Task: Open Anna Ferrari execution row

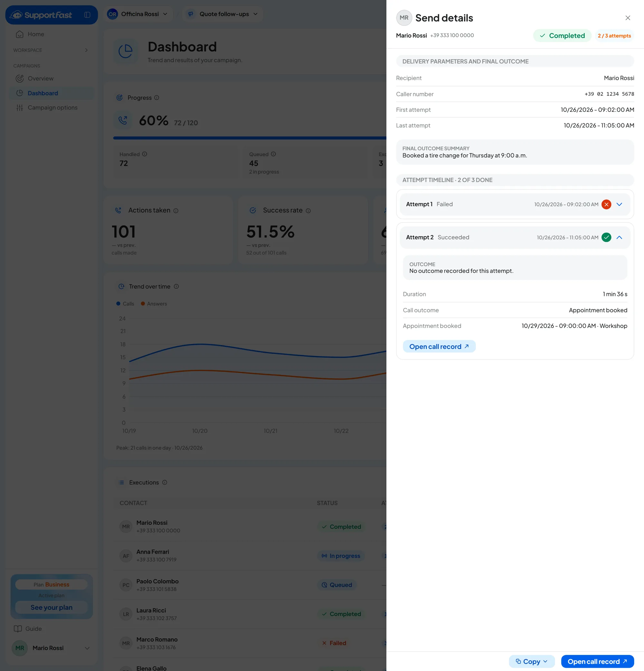Action: [250, 555]
